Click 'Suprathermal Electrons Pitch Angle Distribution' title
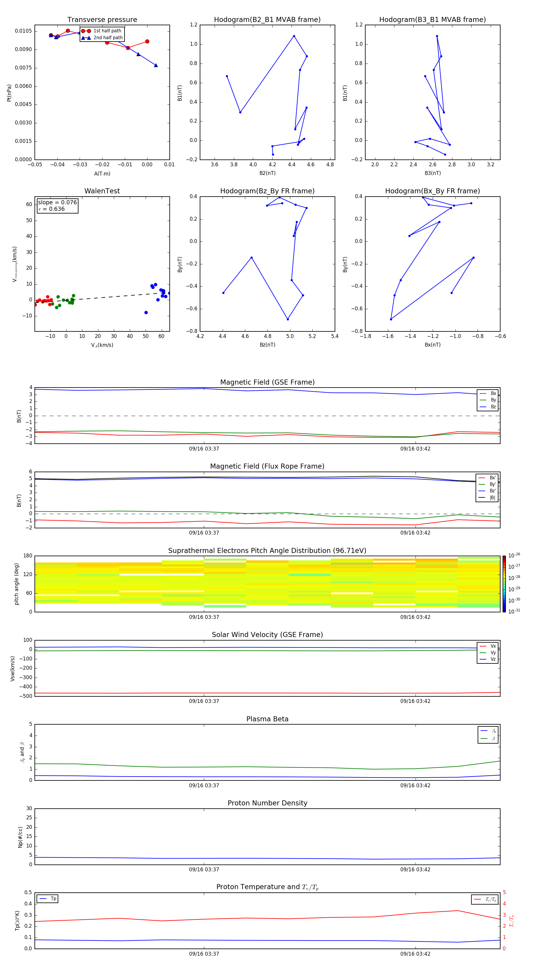This screenshot has width=535, height=980. tap(267, 551)
